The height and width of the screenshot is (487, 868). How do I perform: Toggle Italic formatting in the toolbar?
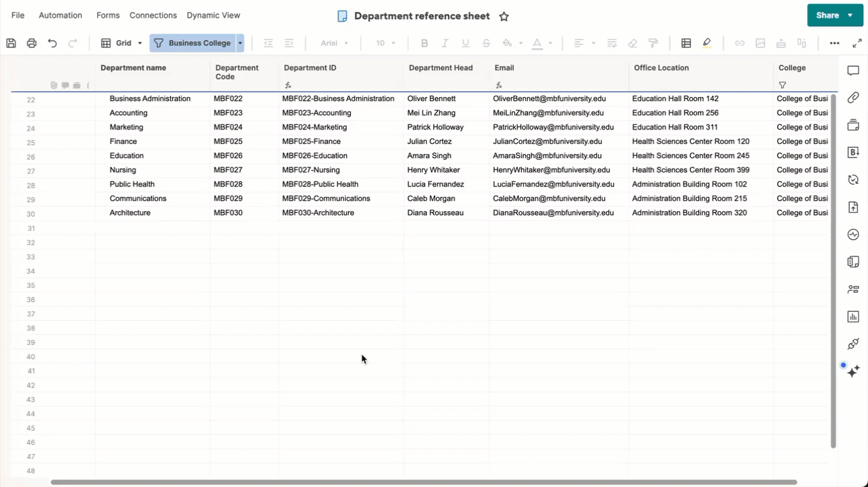tap(445, 42)
